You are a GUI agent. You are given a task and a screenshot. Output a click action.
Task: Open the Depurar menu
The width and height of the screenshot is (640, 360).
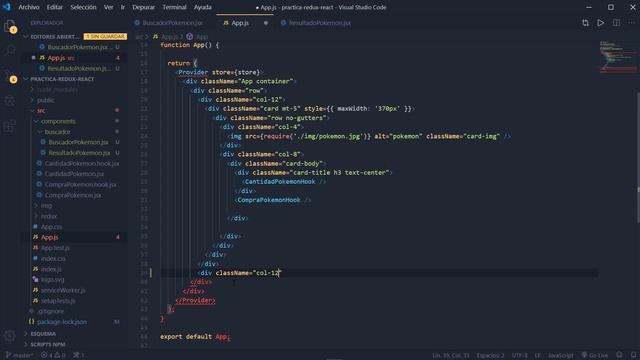144,7
